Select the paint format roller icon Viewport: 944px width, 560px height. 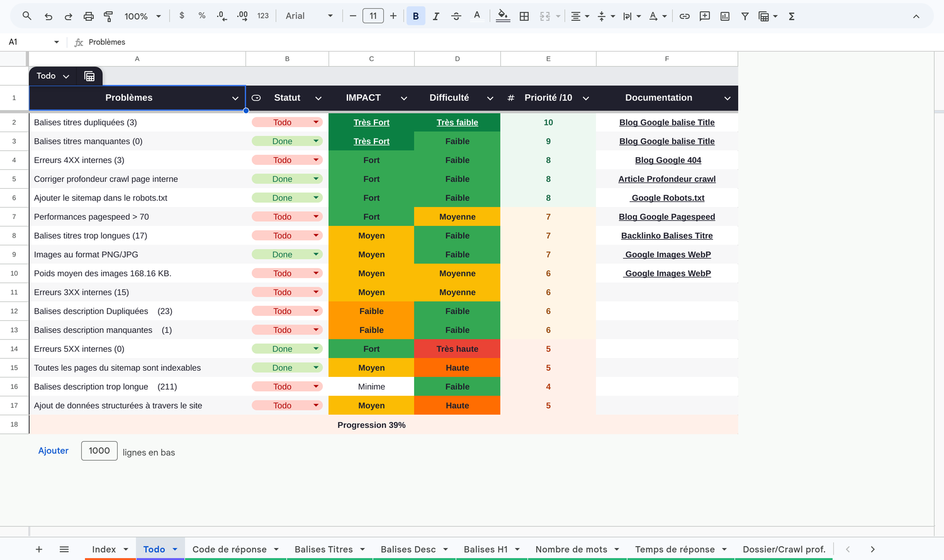click(x=108, y=16)
